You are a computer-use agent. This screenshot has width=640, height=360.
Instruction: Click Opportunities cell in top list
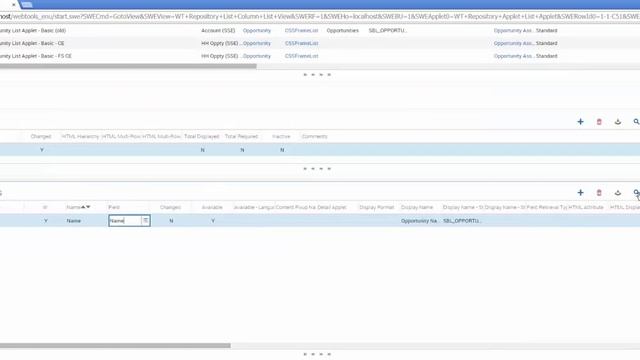342,31
